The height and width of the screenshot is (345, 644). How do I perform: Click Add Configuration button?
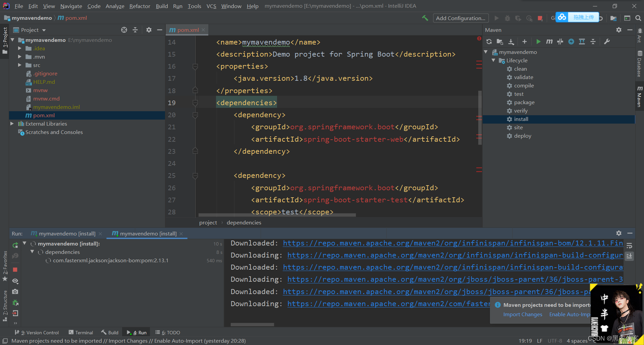pyautogui.click(x=461, y=18)
